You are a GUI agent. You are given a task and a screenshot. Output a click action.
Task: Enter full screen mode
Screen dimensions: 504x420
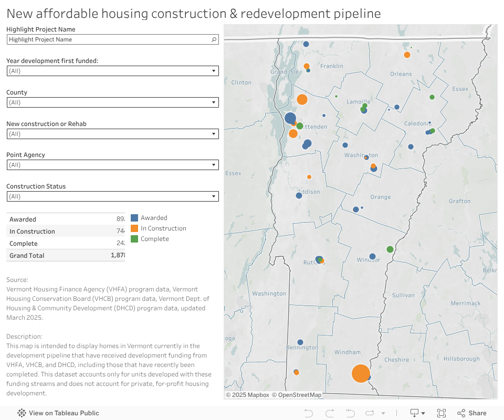point(442,413)
